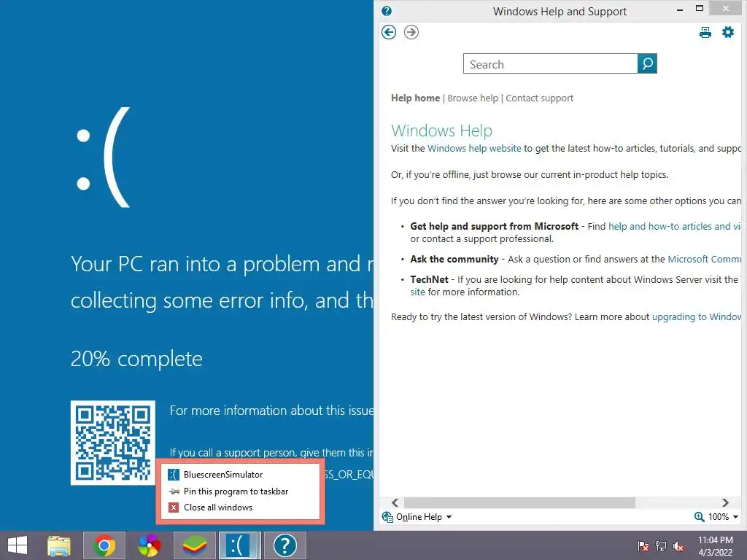747x560 pixels.
Task: Close the Help and Support window
Action: pyautogui.click(x=726, y=8)
